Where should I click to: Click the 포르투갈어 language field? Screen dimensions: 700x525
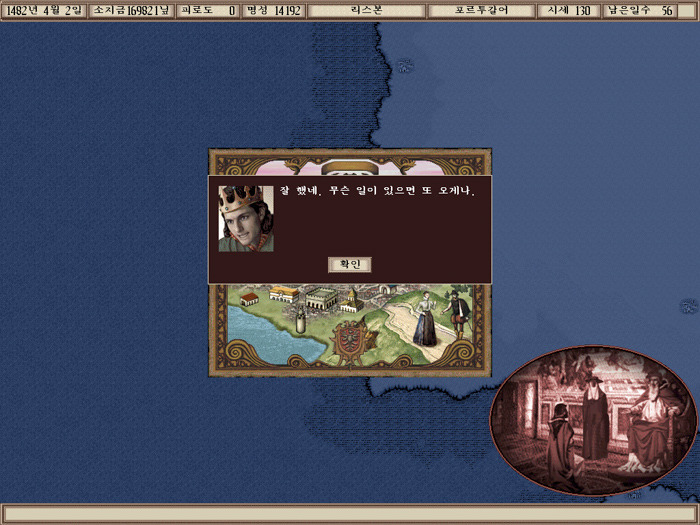pos(481,11)
